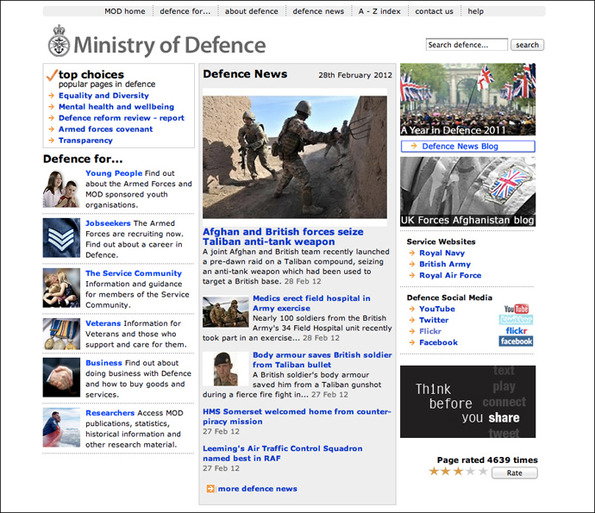Select the fifth rating star
The height and width of the screenshot is (513, 595).
point(483,472)
